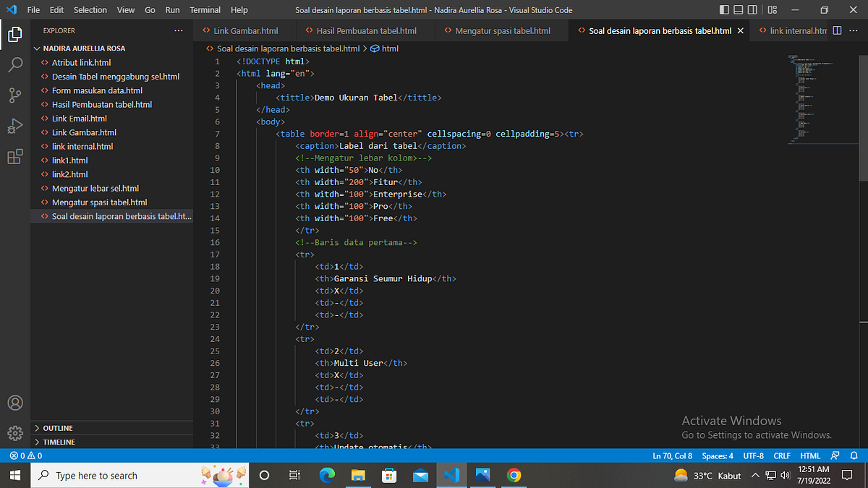Click the Accounts icon in the activity bar
The image size is (868, 488).
pyautogui.click(x=15, y=403)
